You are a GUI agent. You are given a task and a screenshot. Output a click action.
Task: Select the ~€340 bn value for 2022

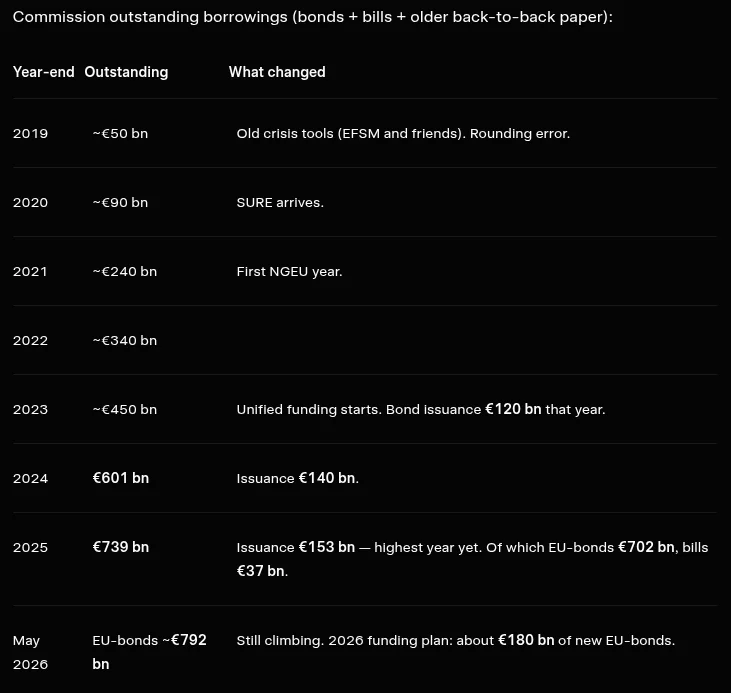[124, 340]
